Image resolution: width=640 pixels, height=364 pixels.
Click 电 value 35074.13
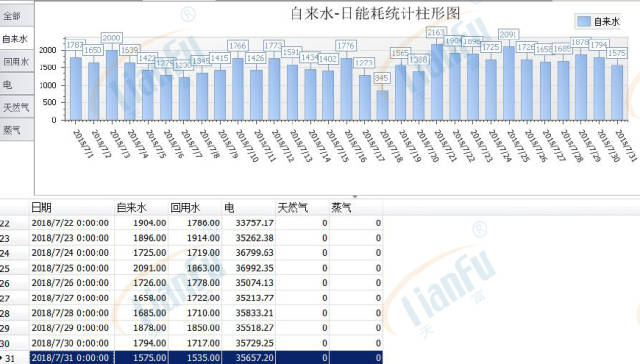click(249, 283)
